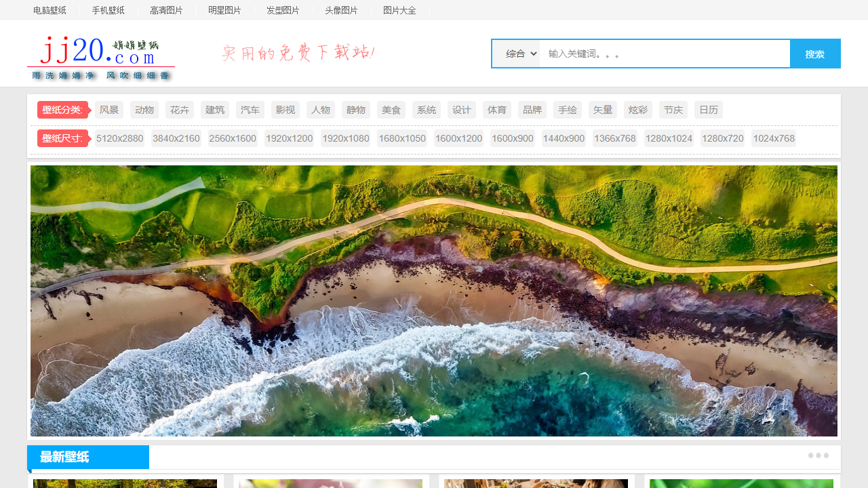Pick the 美食 category tag
868x488 pixels.
391,110
